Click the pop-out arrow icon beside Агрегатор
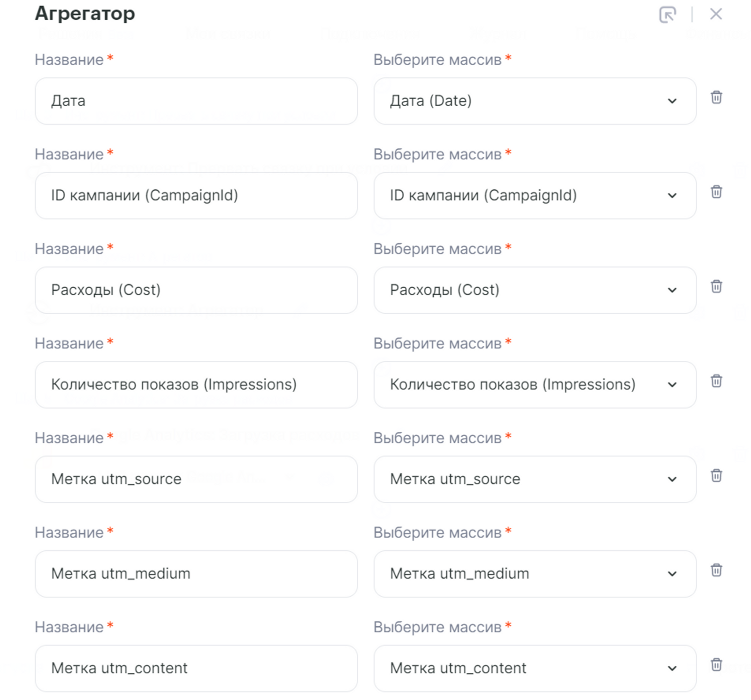Screen dimensions: 751x700 click(667, 15)
